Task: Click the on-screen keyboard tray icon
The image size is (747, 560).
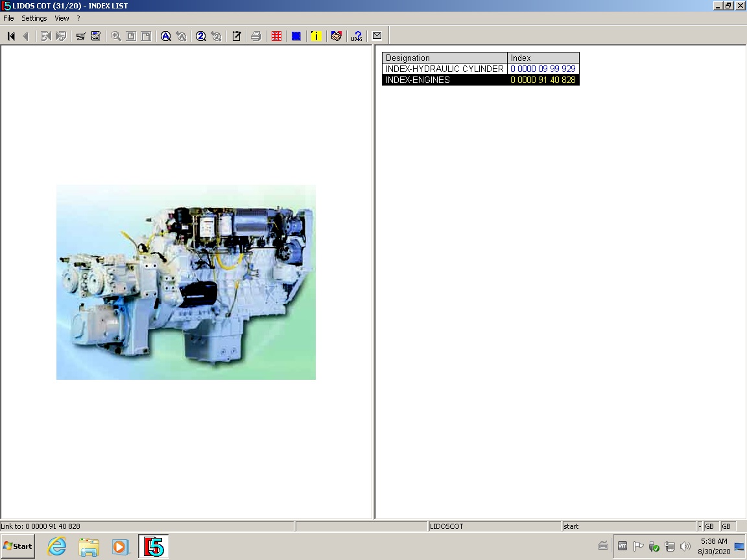Action: [x=603, y=546]
